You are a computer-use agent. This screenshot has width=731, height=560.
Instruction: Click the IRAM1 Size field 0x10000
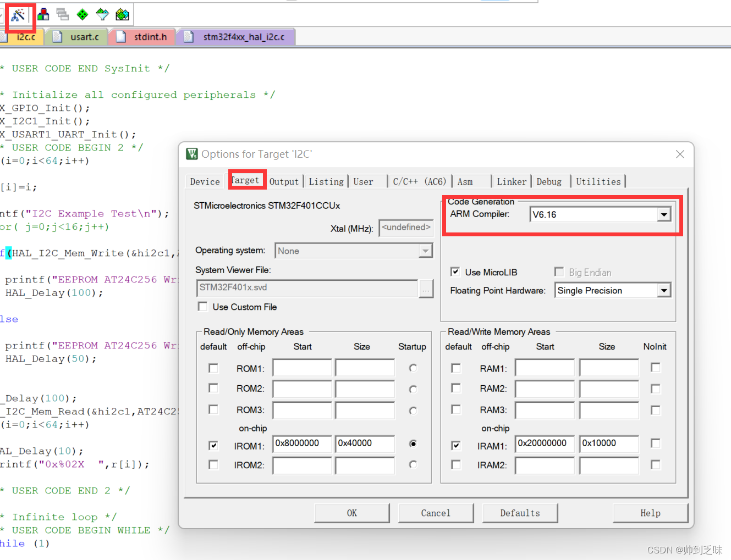[609, 443]
